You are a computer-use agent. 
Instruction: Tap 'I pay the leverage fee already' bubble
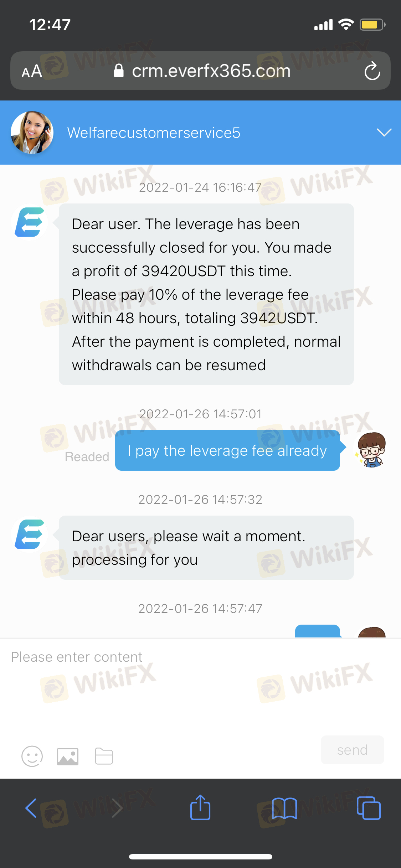(x=227, y=450)
